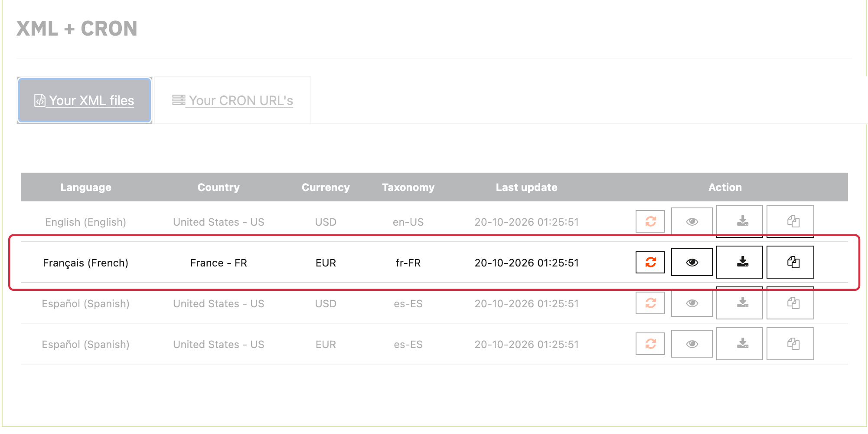
Task: Copy the French fr-FR feed link
Action: tap(790, 262)
